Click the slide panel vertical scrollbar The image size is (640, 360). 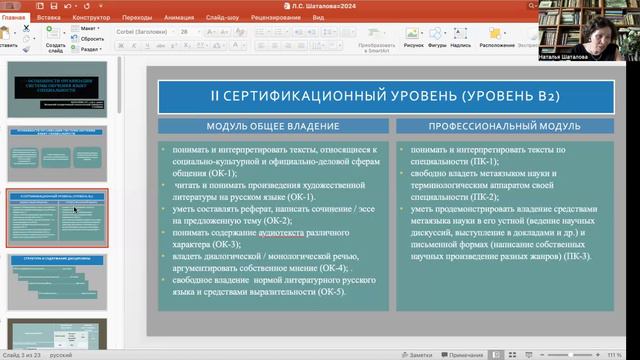[x=119, y=85]
